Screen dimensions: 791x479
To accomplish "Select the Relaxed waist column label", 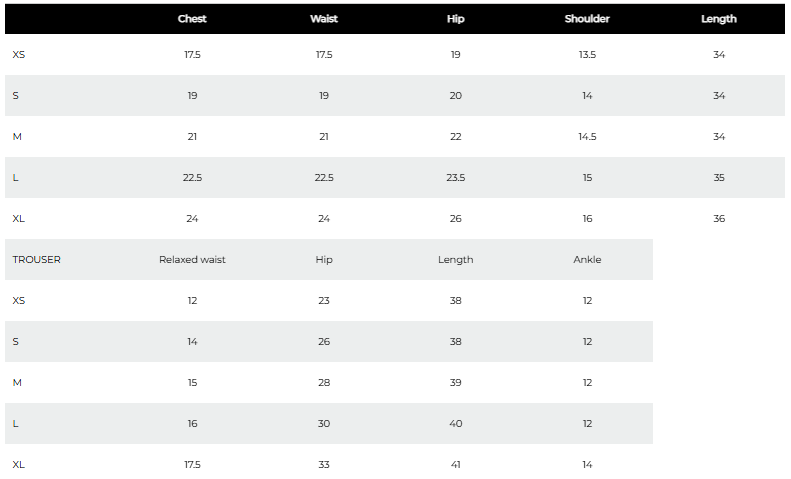I will pos(192,260).
